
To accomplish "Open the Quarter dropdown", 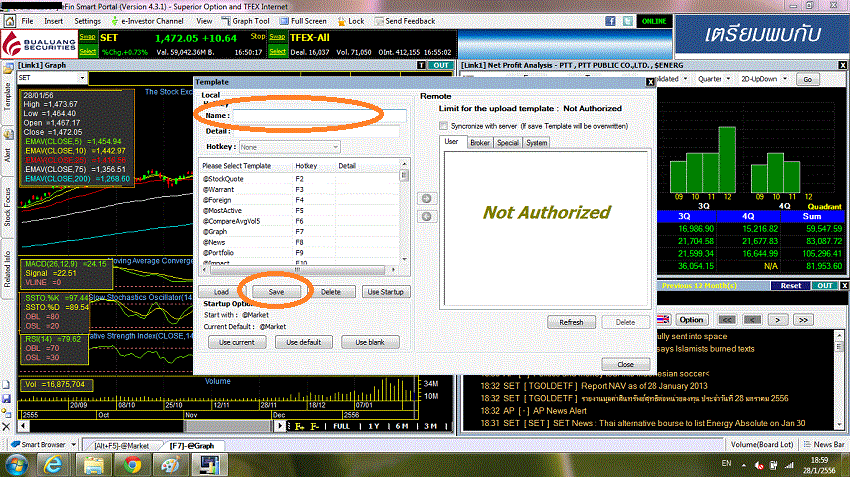I will (x=714, y=79).
